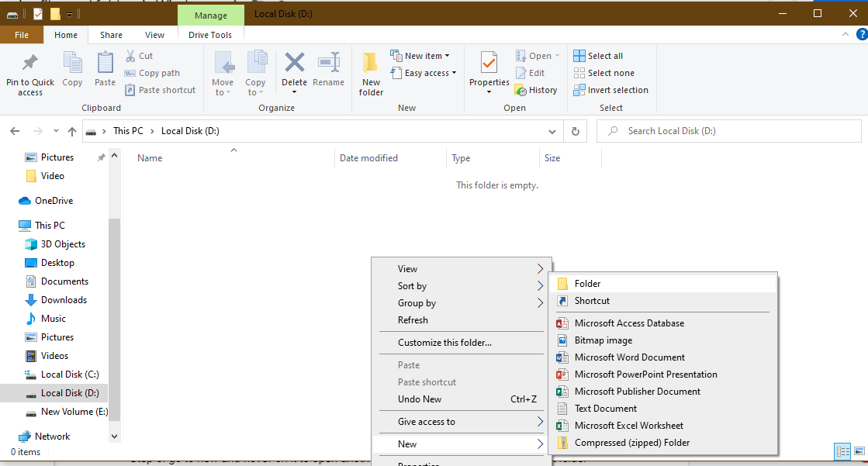Click the History icon in ribbon
Image resolution: width=868 pixels, height=466 pixels.
click(520, 90)
